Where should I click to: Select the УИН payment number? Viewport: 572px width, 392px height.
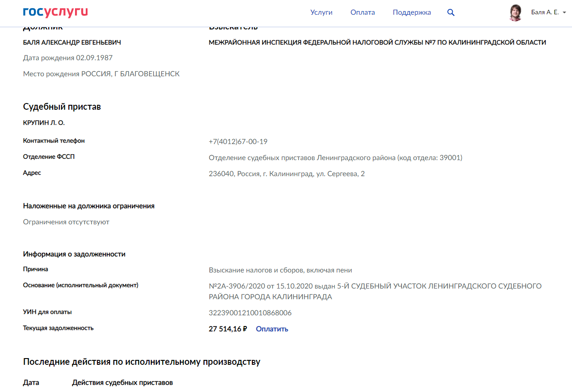(250, 313)
